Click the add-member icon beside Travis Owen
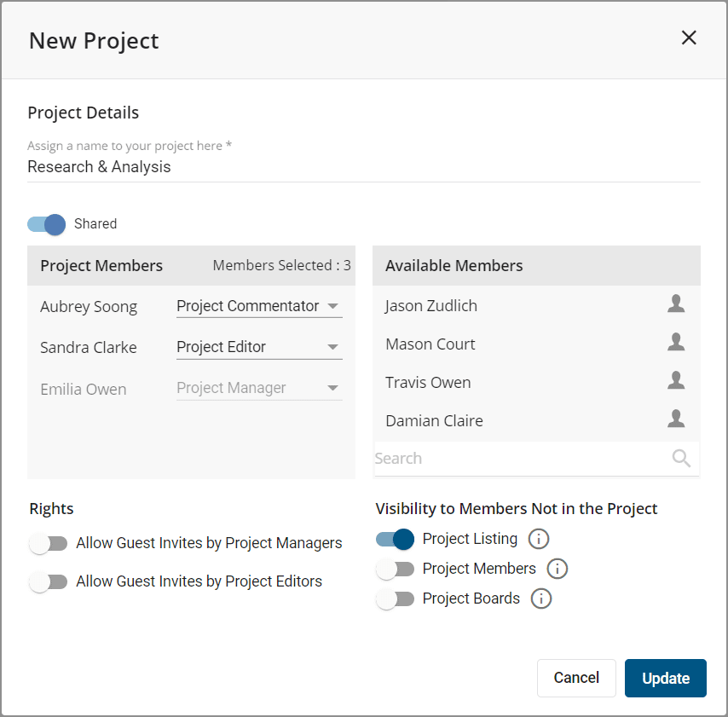 click(675, 380)
